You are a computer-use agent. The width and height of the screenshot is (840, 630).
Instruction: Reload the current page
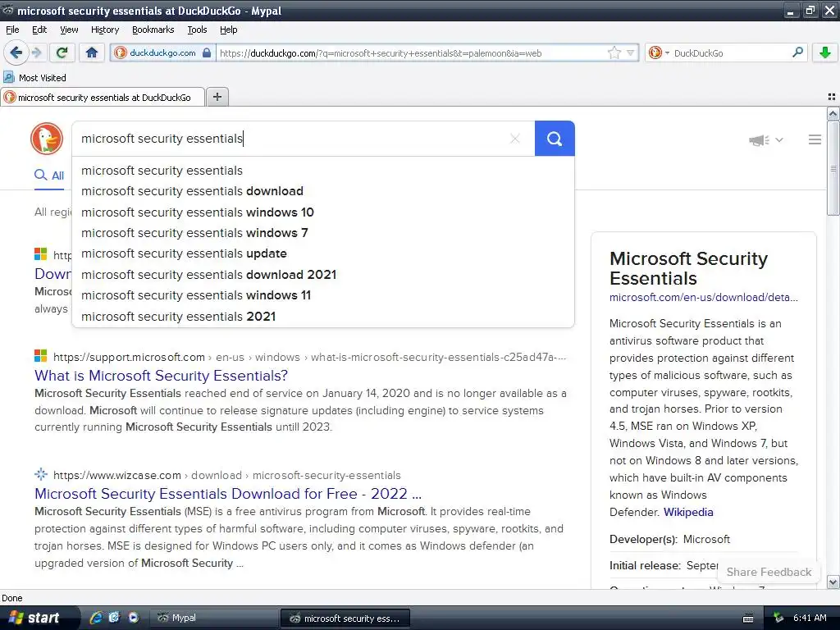pyautogui.click(x=62, y=52)
